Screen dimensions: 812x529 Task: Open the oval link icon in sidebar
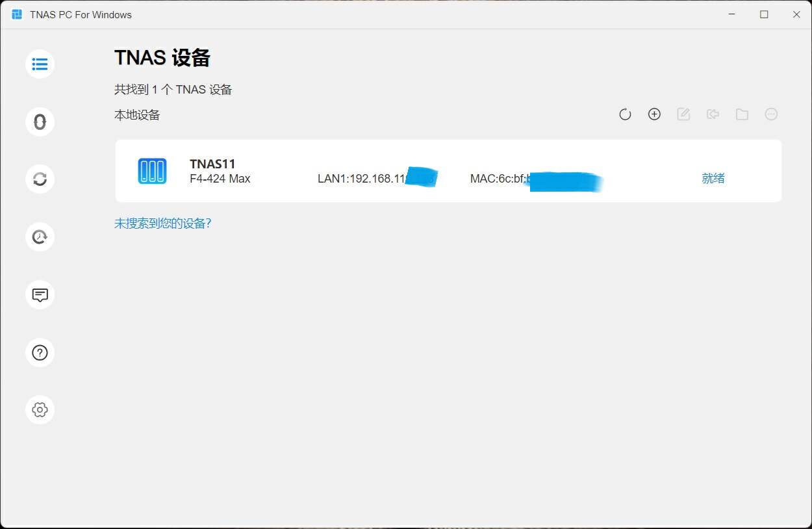pos(40,122)
